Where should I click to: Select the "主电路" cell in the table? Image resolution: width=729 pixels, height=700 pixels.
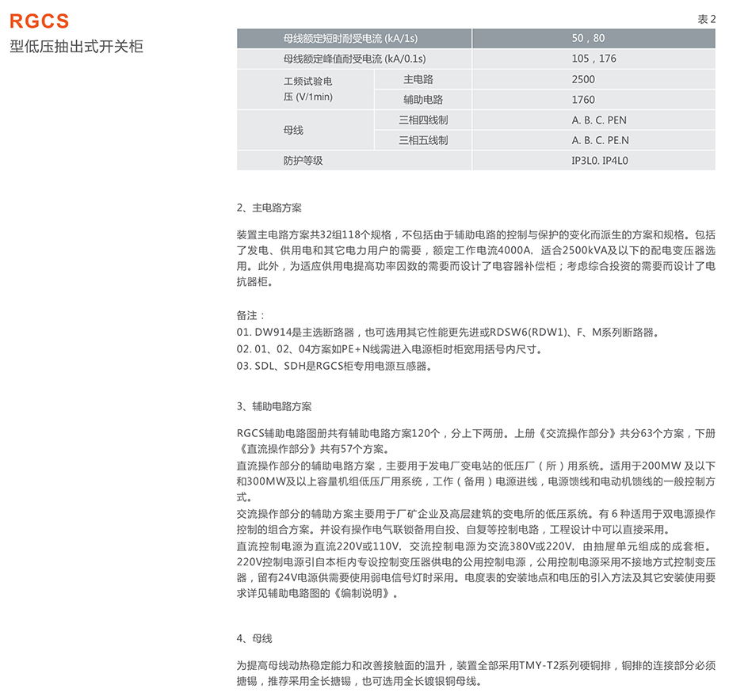pos(418,79)
